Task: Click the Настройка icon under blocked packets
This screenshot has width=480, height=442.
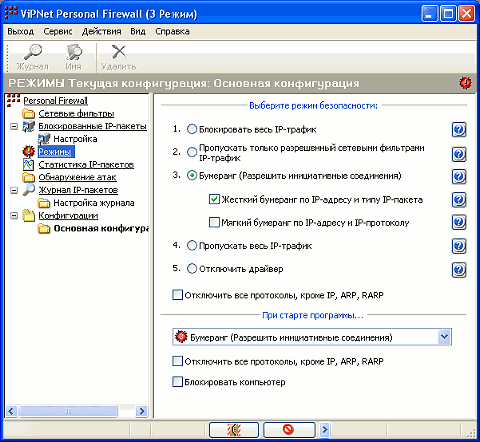Action: point(44,139)
